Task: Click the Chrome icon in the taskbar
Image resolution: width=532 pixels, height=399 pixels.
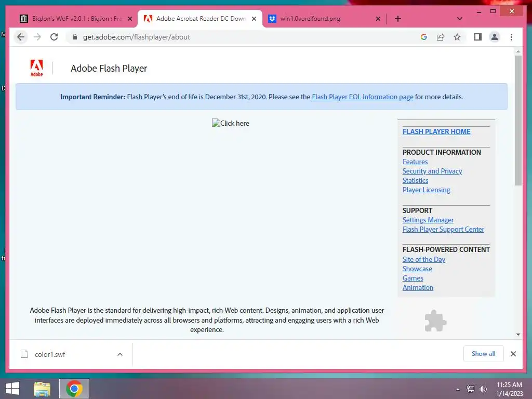Action: (x=74, y=389)
